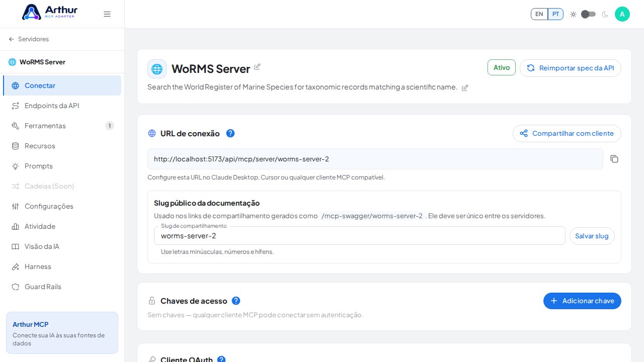Open the Ferramentas section
Viewport: 644px width, 362px height.
pos(62,126)
